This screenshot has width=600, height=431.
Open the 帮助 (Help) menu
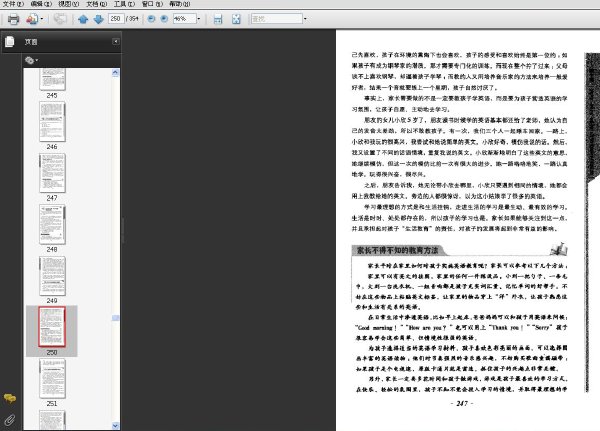click(x=180, y=4)
